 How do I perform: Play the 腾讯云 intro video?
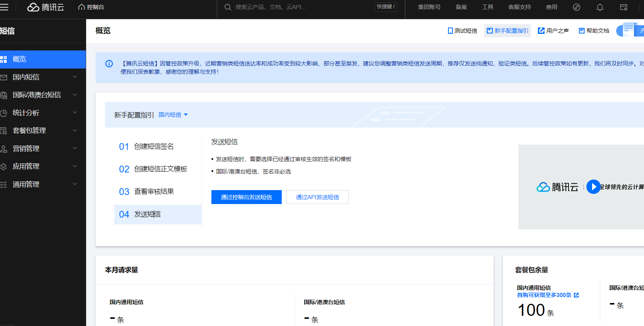coord(593,187)
